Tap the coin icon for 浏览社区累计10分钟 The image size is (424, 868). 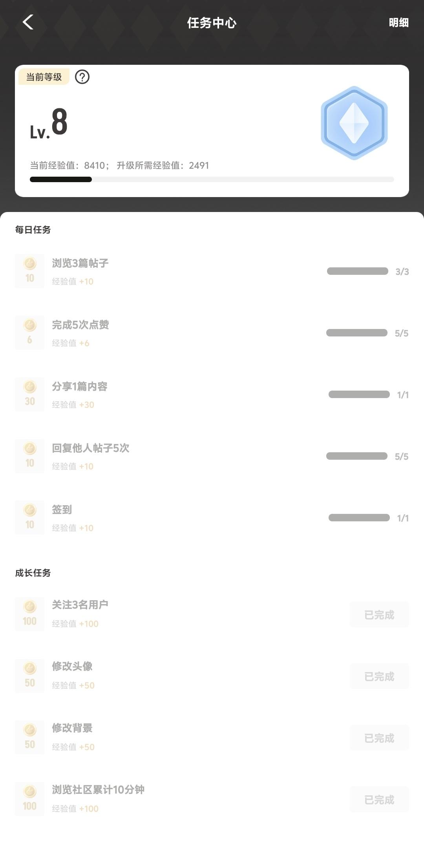click(30, 799)
